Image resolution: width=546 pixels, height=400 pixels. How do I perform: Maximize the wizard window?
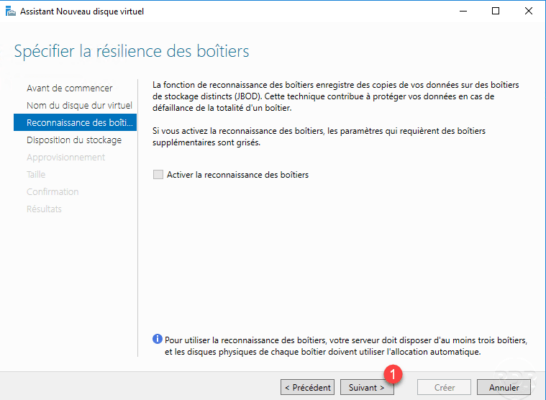(496, 11)
